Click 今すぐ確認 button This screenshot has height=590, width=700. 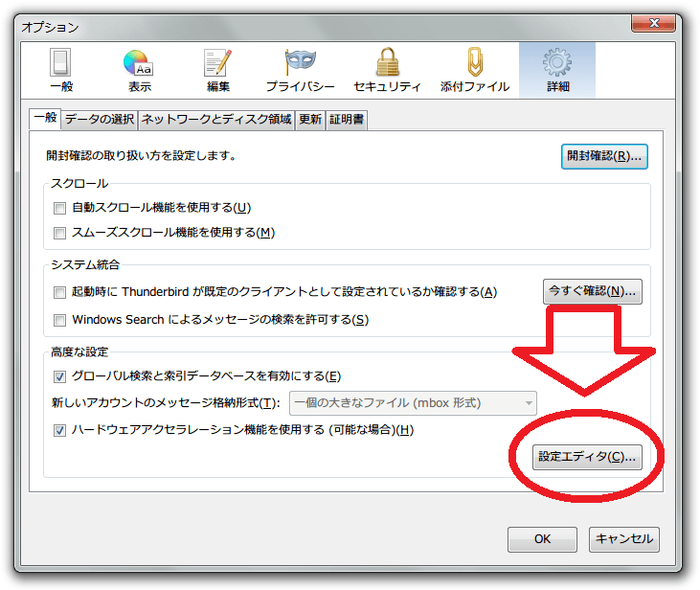pos(592,291)
